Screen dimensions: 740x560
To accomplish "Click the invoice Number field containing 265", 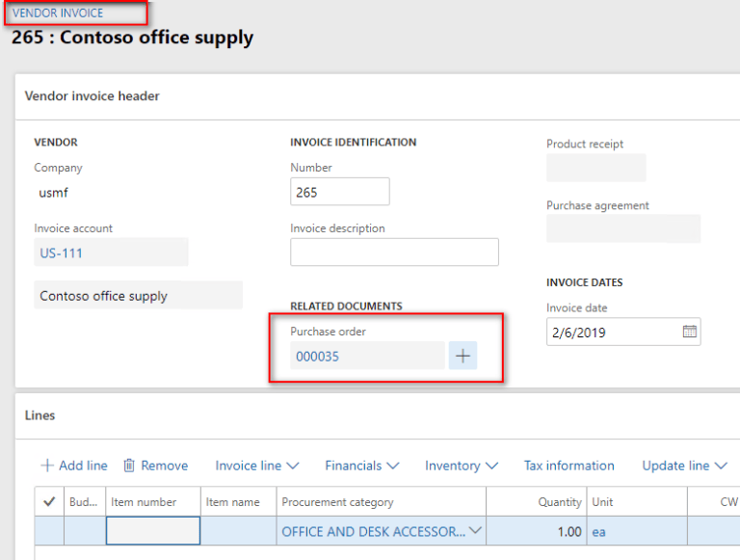I will (340, 192).
